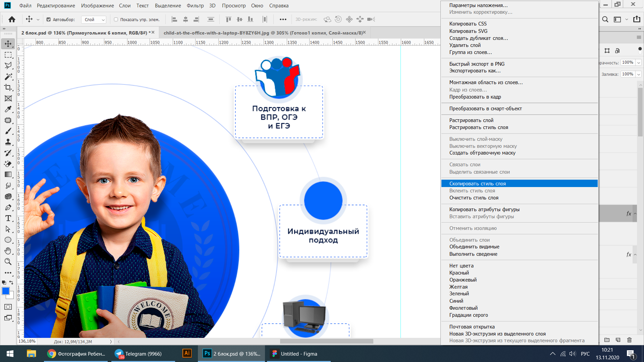Image resolution: width=644 pixels, height=362 pixels.
Task: Toggle the Автовыбор checkbox
Action: coord(49,19)
